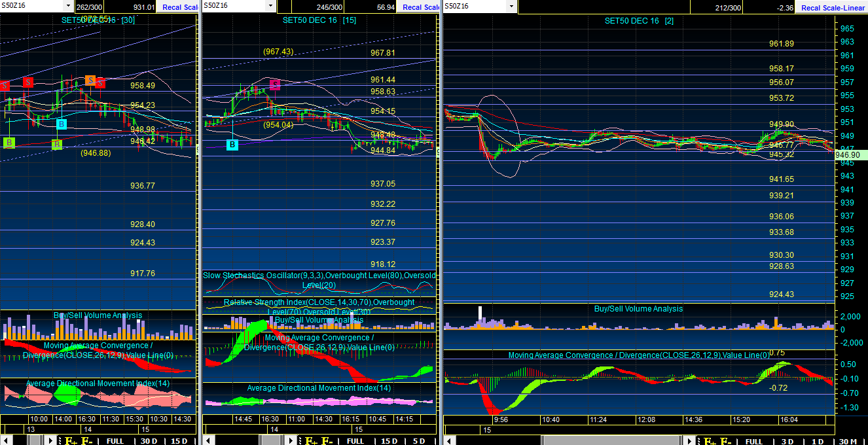Click value 931.01 in left chart header
Image resolution: width=868 pixels, height=445 pixels.
click(x=144, y=7)
